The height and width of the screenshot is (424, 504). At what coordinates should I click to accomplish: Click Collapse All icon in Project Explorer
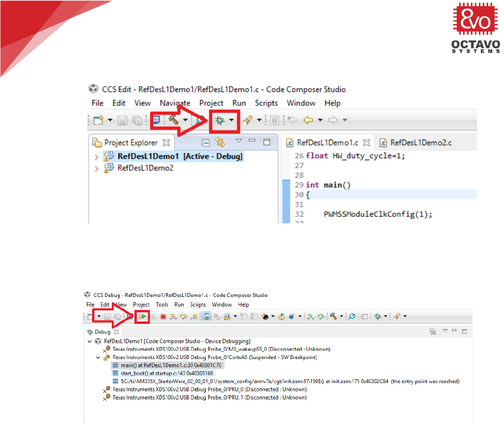(x=205, y=142)
